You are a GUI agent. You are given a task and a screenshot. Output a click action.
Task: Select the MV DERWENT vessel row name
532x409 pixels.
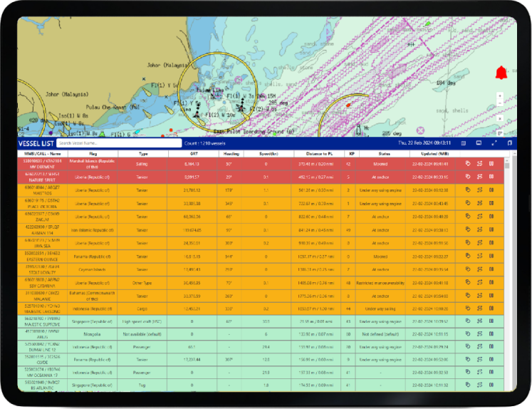pos(40,163)
